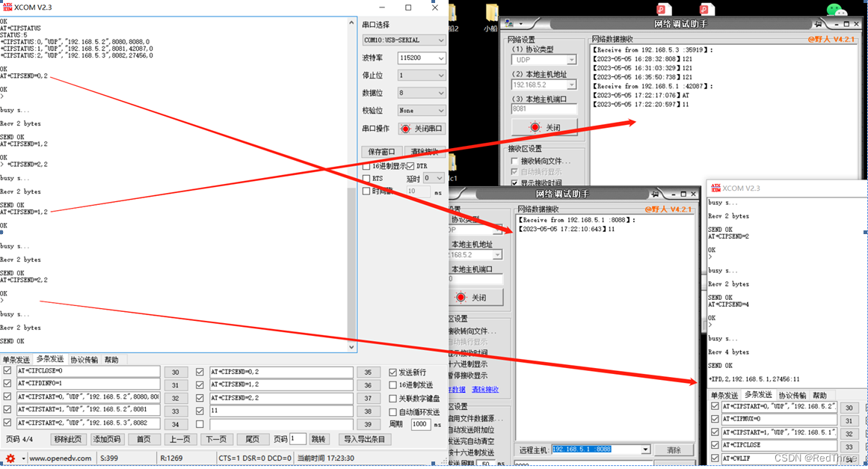Image resolution: width=868 pixels, height=469 pixels.
Task: Open the 停止位 dropdown
Action: point(421,76)
